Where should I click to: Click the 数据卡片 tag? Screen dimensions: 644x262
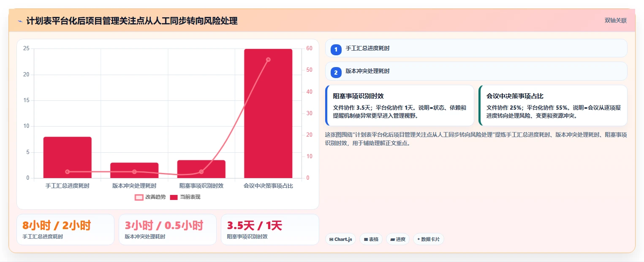[x=429, y=239]
